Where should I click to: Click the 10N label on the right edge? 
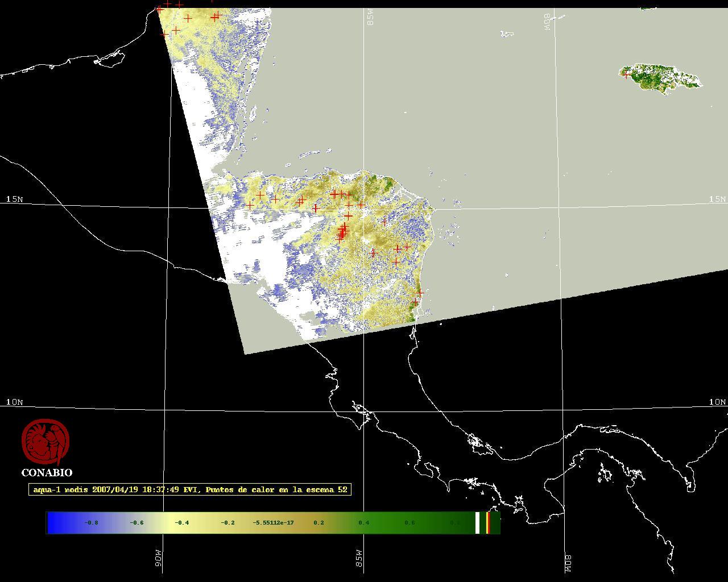tap(717, 402)
